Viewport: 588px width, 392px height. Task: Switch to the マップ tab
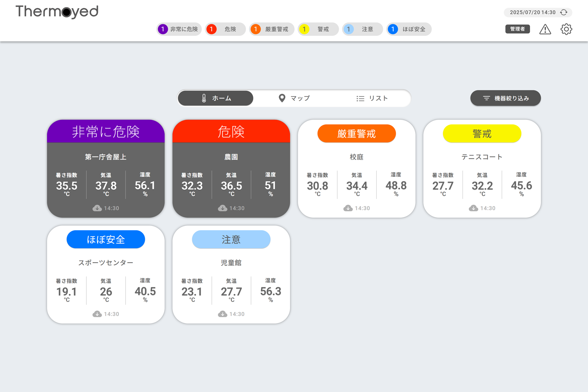(x=294, y=98)
